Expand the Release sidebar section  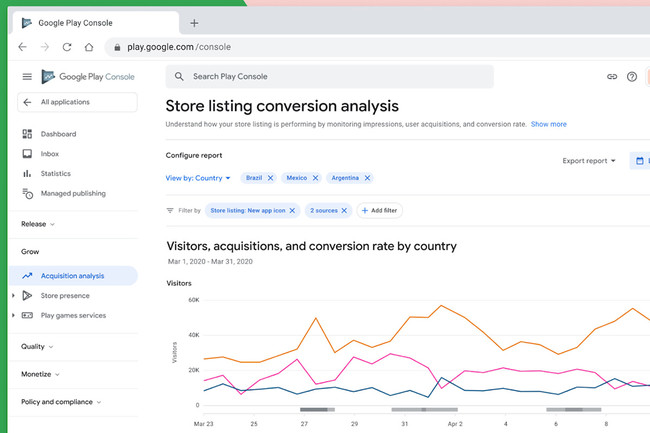[x=38, y=224]
